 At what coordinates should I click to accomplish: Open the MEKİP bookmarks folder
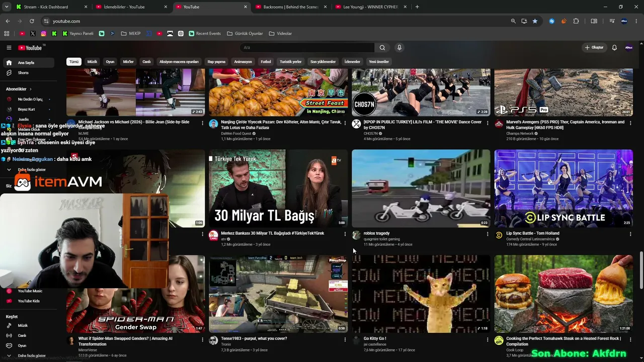pos(131,34)
